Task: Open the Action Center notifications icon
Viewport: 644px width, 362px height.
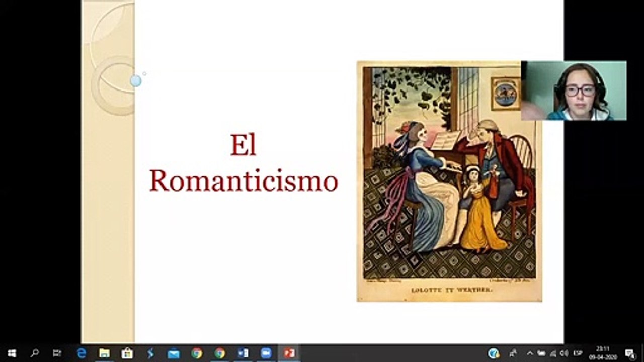Action: pos(629,353)
